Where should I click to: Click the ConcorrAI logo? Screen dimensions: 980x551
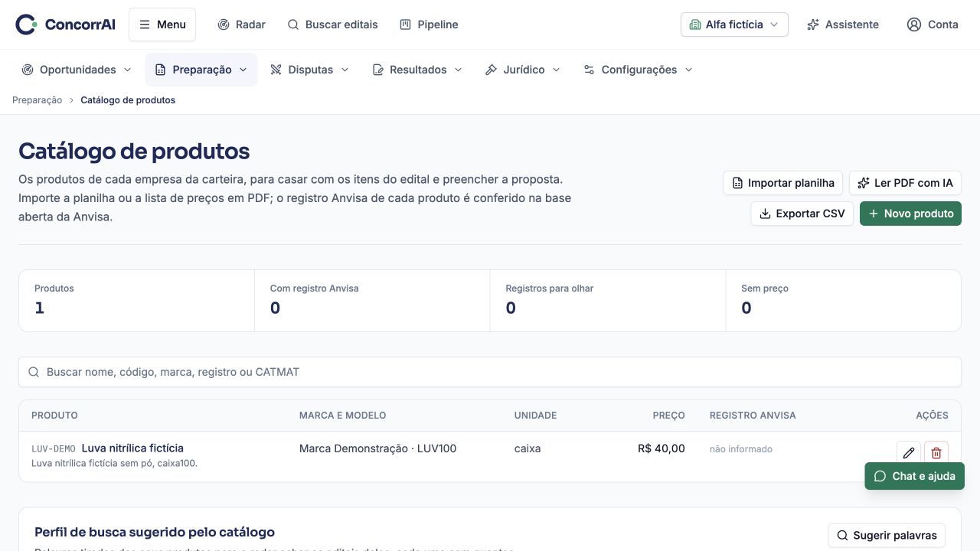pyautogui.click(x=66, y=24)
